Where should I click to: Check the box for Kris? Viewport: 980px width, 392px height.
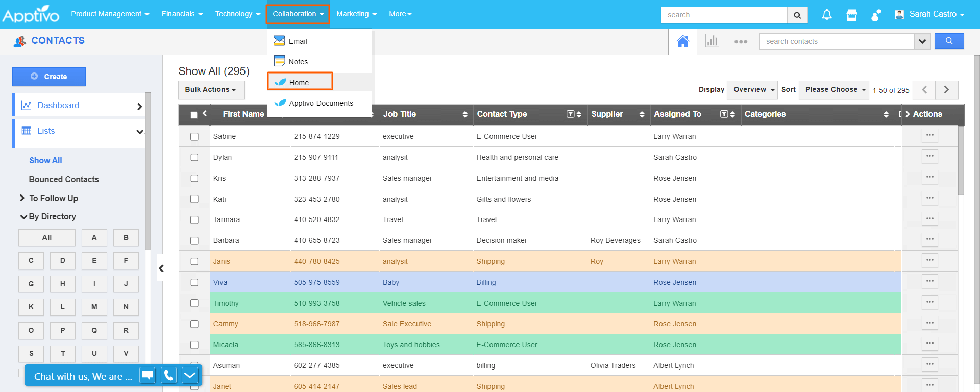[x=194, y=178]
